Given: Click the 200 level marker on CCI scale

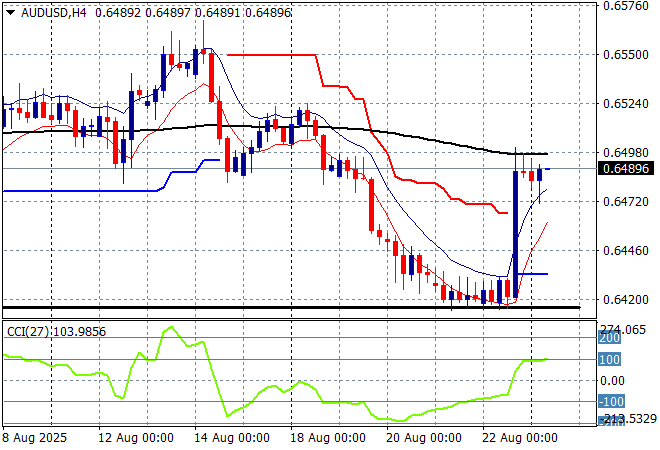Looking at the screenshot, I should 610,339.
